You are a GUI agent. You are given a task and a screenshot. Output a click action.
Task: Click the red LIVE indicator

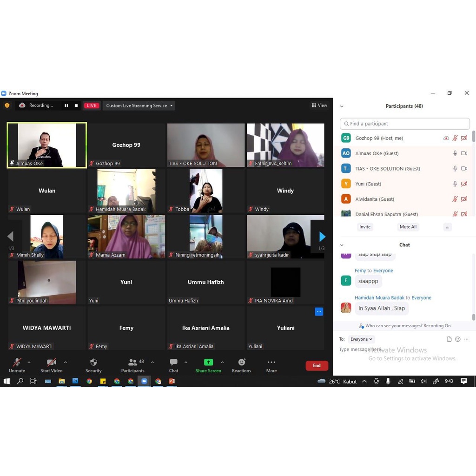tap(92, 106)
